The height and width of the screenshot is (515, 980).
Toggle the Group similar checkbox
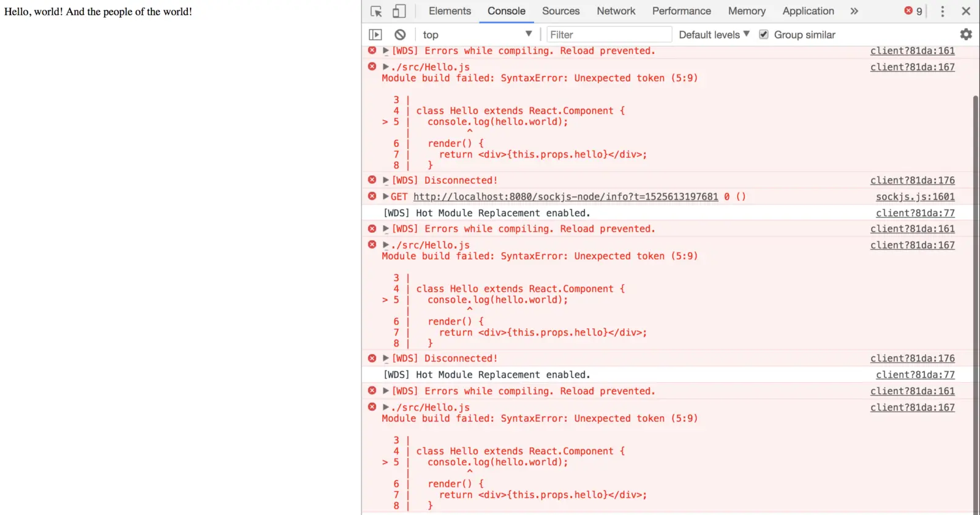(764, 35)
